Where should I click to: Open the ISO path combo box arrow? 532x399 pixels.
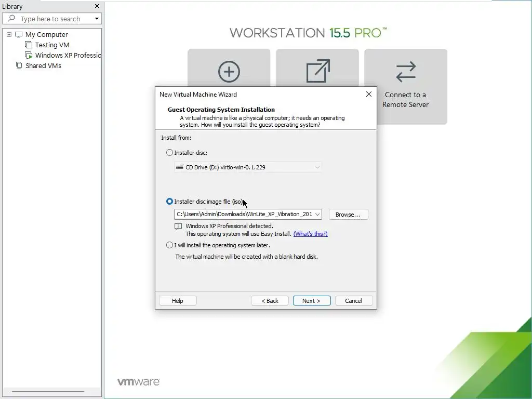(x=317, y=214)
